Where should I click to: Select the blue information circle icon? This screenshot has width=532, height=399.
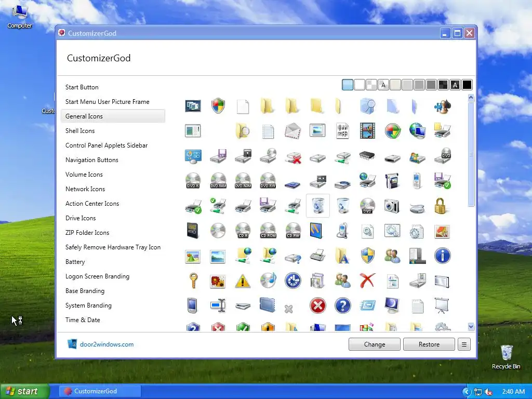(x=443, y=256)
